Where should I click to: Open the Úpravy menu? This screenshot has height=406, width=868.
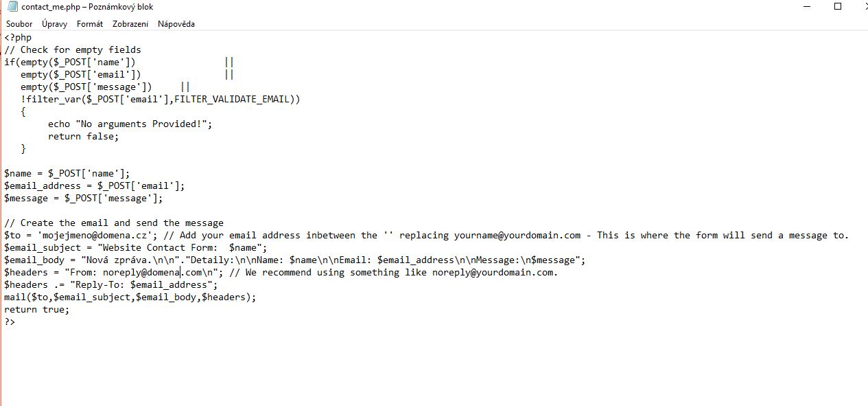54,24
